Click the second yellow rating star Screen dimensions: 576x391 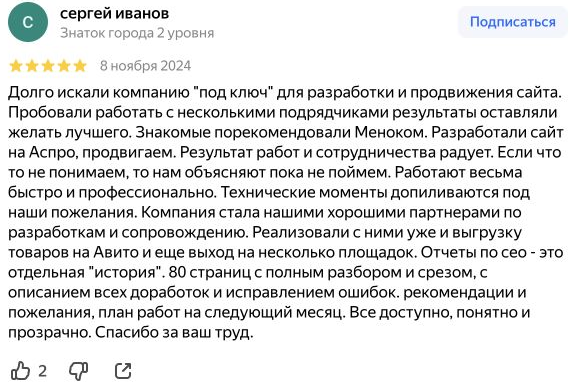click(x=32, y=66)
